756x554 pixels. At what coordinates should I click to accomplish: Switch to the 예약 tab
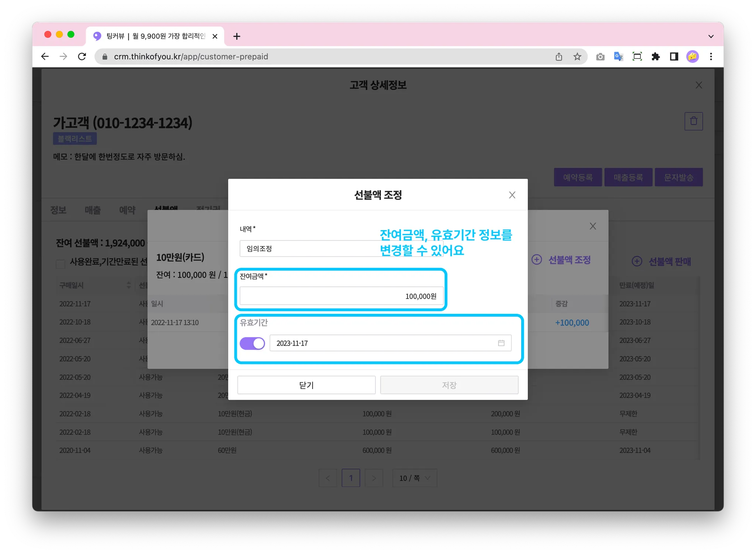(127, 210)
